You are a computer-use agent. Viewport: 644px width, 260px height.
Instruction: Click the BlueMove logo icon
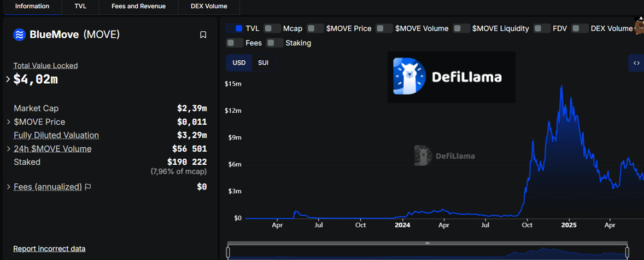19,34
